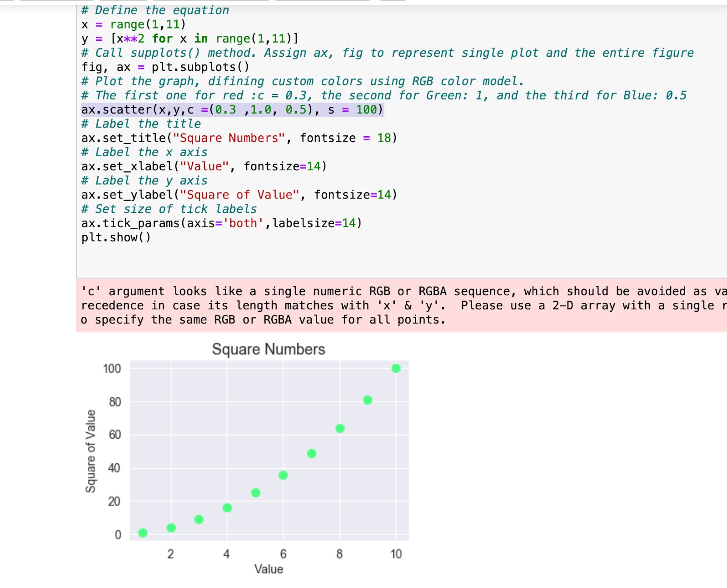Select the ax.set_title code line
727x588 pixels.
tap(239, 138)
